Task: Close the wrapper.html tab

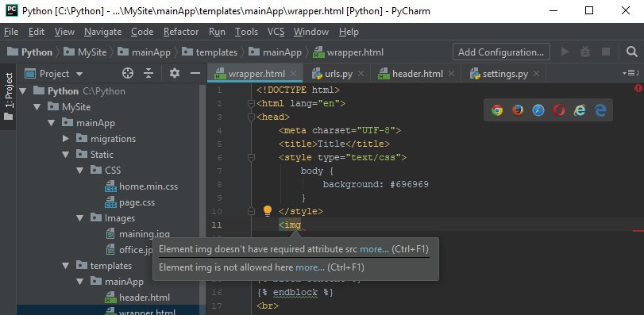Action: [x=293, y=74]
